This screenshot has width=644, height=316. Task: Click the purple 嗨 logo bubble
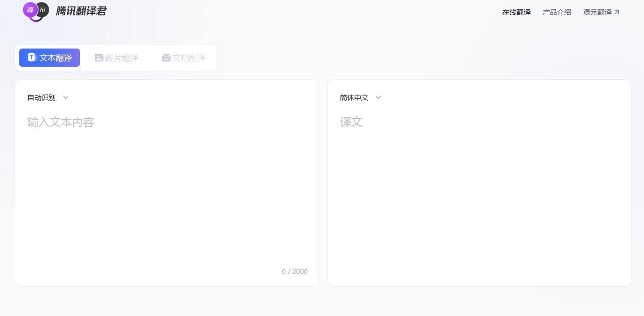point(30,10)
